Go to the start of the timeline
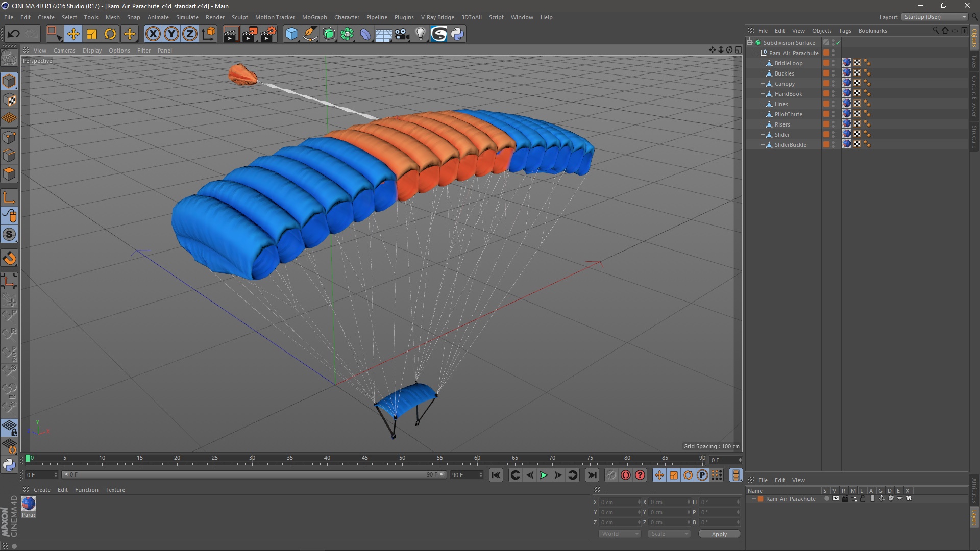This screenshot has height=551, width=980. tap(496, 475)
